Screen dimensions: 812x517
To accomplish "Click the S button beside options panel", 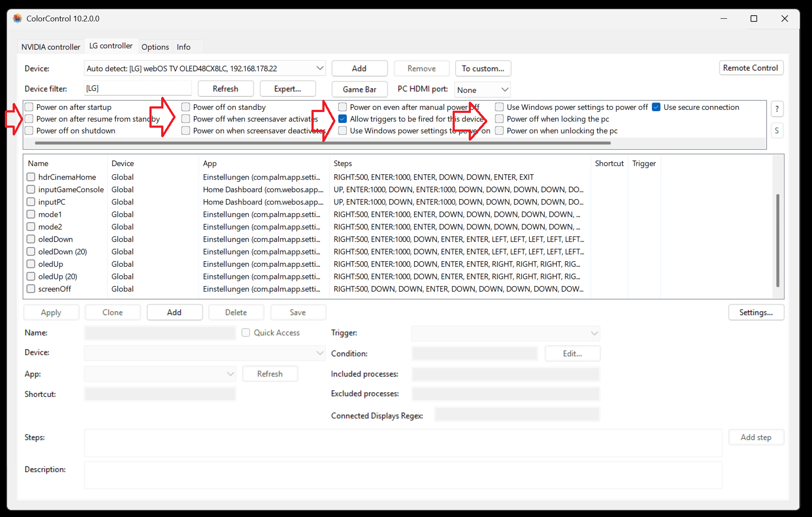I will [777, 131].
